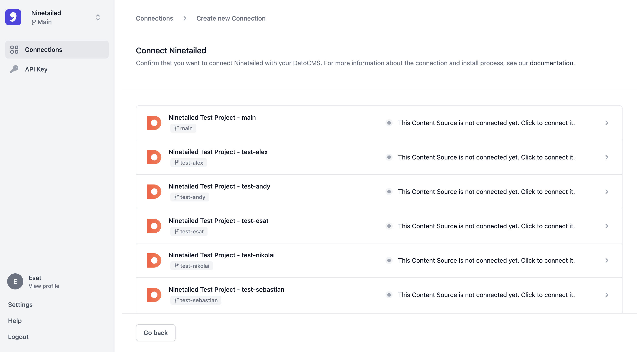Open chevron for test-andy project row
The height and width of the screenshot is (352, 644).
607,192
